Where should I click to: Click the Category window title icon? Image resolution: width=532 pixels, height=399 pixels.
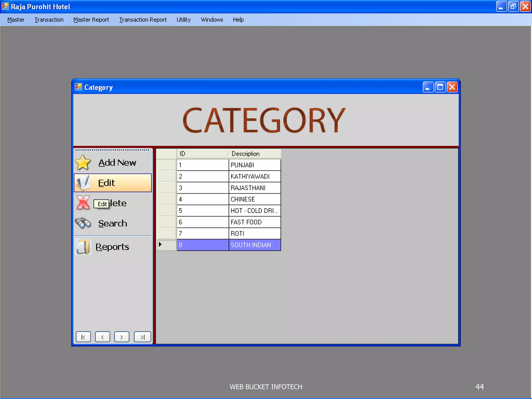[78, 87]
